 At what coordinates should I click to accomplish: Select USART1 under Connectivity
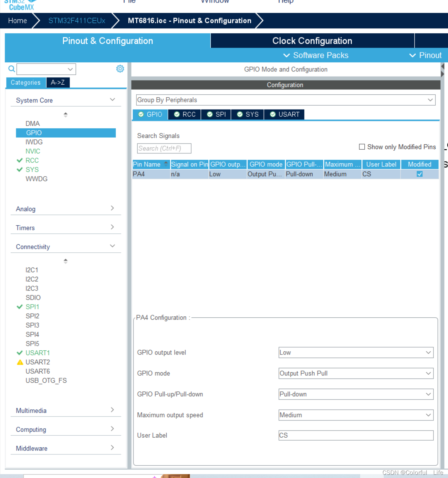[38, 353]
